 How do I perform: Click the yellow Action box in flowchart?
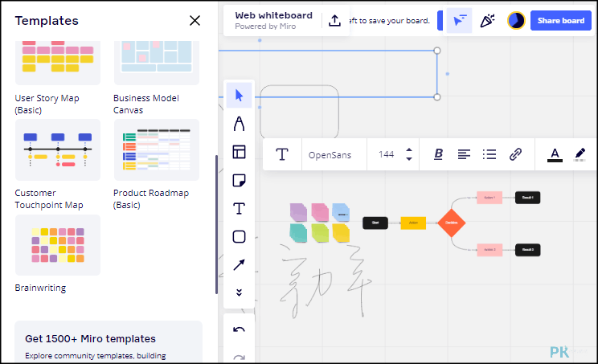(x=413, y=223)
